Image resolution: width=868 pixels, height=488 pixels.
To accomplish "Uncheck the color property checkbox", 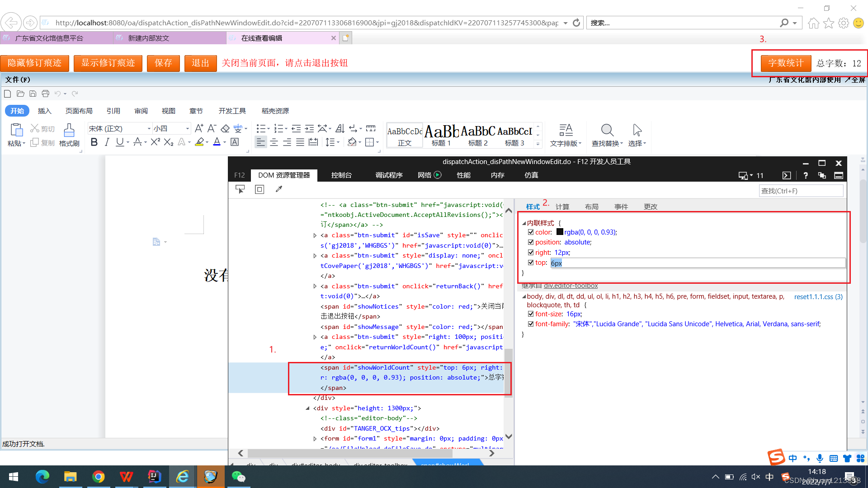I will 531,232.
